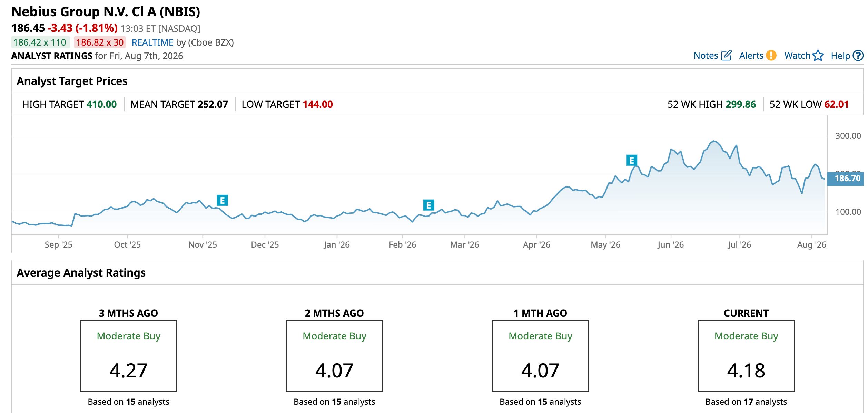Click the red ask quote 186.82 x 30
Viewport: 868px width, 413px height.
(x=100, y=42)
